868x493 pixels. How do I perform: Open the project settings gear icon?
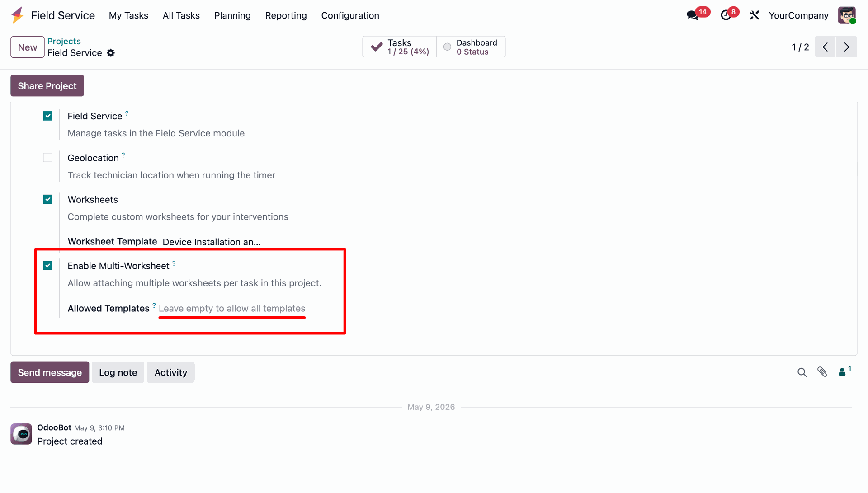pyautogui.click(x=111, y=53)
